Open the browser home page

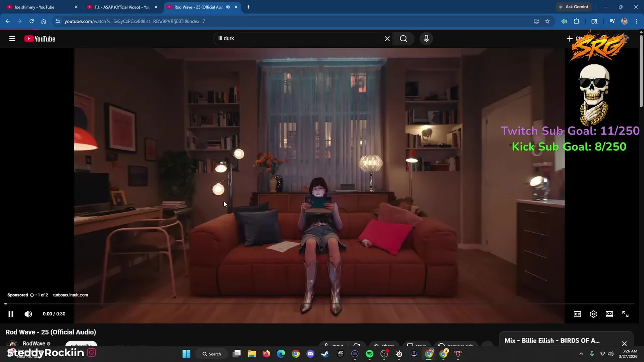pyautogui.click(x=43, y=21)
